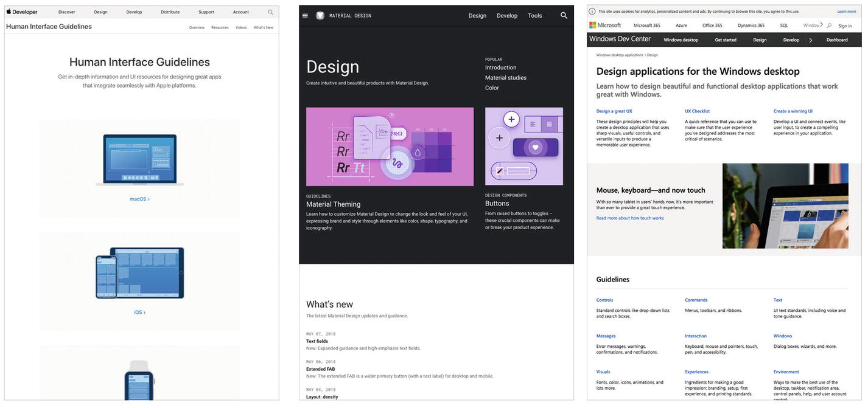Select Overview tab in Human Interface Guidelines
Viewport: 868px width, 408px height.
pos(197,27)
